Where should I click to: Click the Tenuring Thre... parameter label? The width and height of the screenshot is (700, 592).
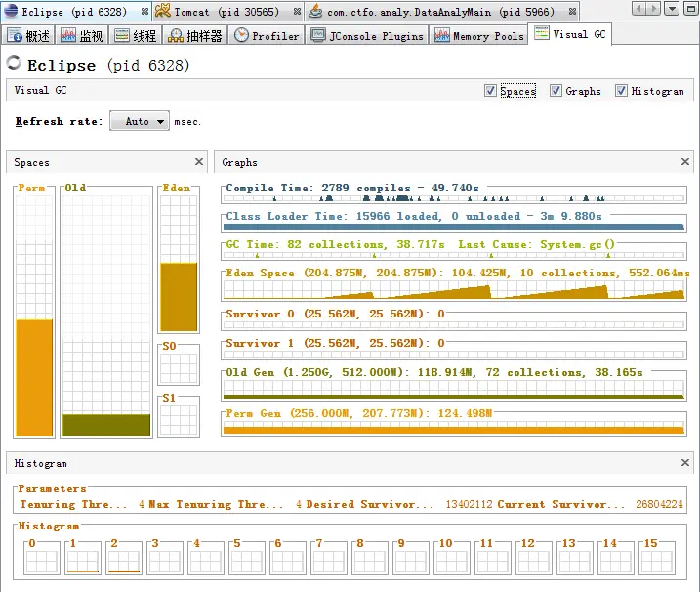73,504
